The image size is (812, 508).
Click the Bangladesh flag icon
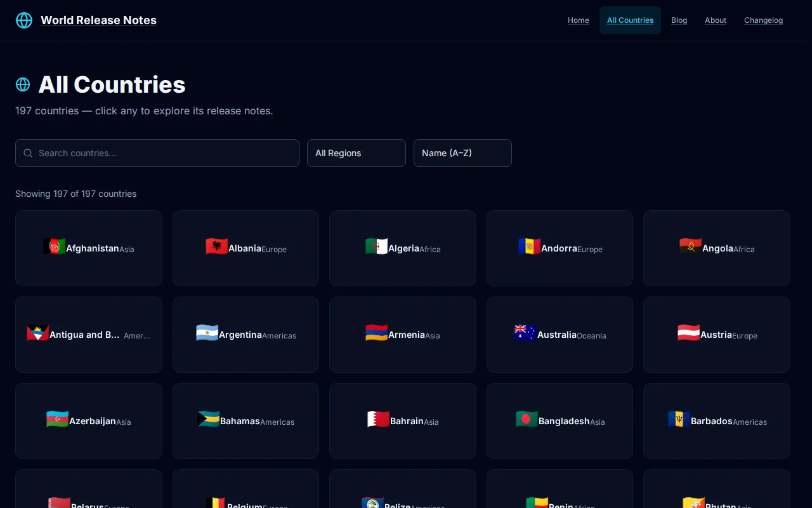(x=527, y=419)
